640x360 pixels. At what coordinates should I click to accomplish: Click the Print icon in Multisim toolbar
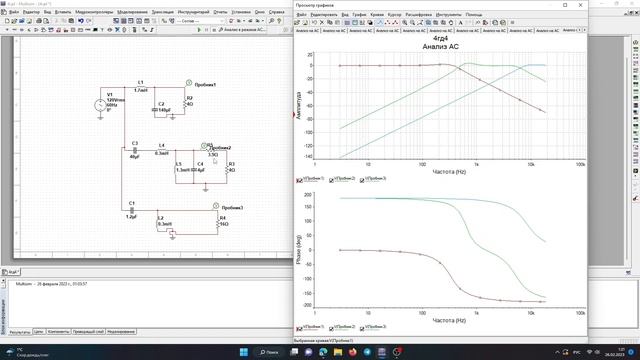[39, 21]
